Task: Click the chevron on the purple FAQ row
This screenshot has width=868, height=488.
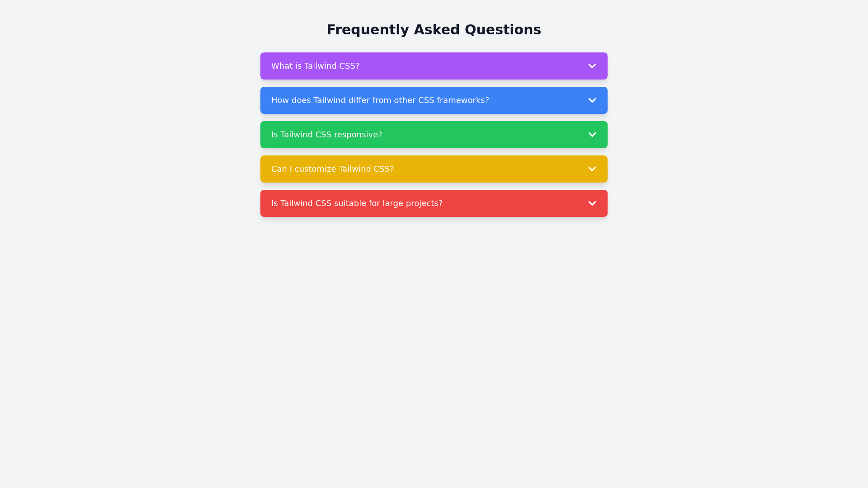Action: tap(592, 66)
